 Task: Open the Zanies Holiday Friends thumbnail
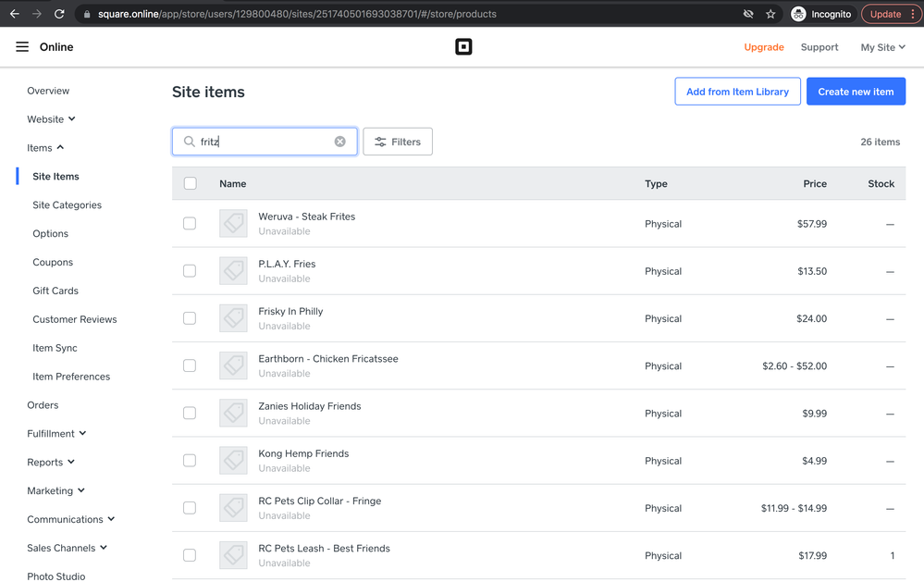[x=233, y=413]
